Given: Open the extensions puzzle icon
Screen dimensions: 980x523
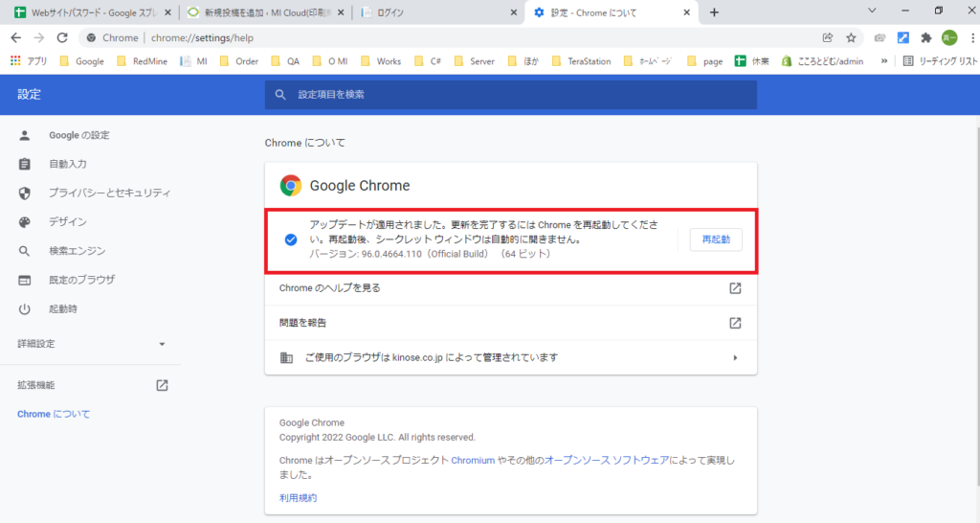Looking at the screenshot, I should point(926,37).
